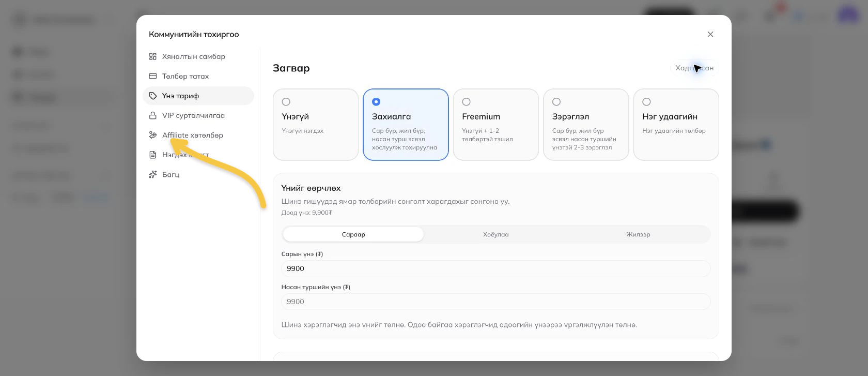
Task: Select the Захиалга radio button
Action: tap(376, 102)
